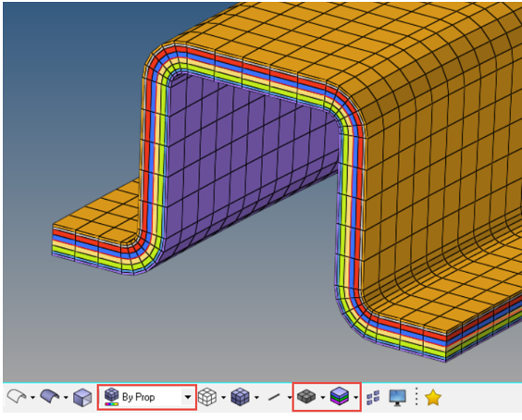The height and width of the screenshot is (420, 522).
Task: Toggle the transparent geometry cube icon
Action: coord(82,398)
